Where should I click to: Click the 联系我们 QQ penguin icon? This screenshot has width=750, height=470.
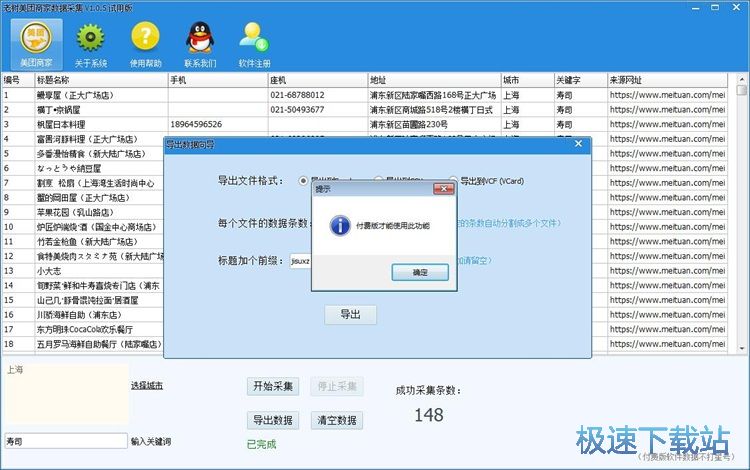pos(200,44)
